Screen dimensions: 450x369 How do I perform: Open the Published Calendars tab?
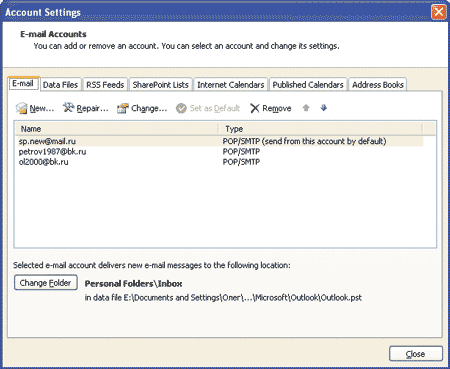click(308, 85)
